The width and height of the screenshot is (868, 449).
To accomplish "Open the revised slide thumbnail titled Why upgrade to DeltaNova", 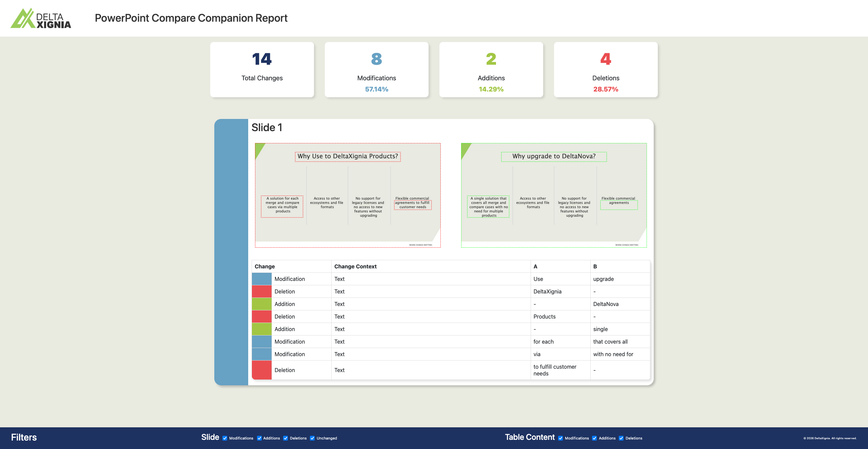I will point(554,195).
